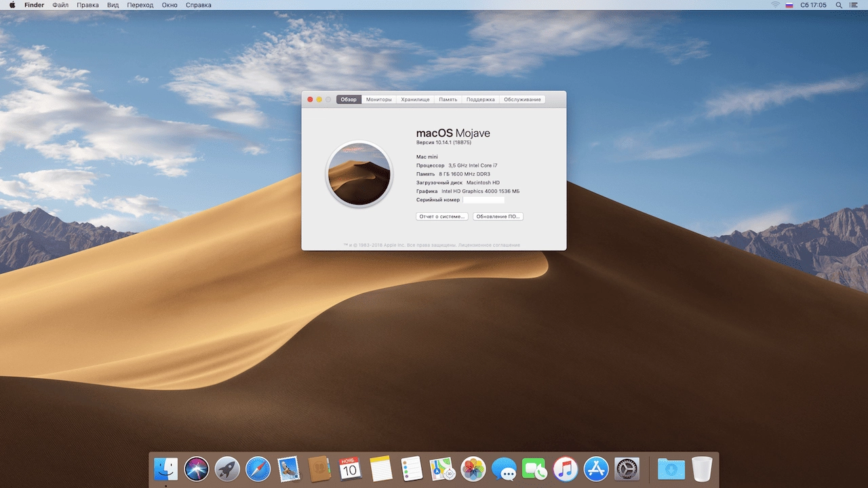Open the Справка menu
Image resolution: width=868 pixels, height=488 pixels.
(x=198, y=5)
